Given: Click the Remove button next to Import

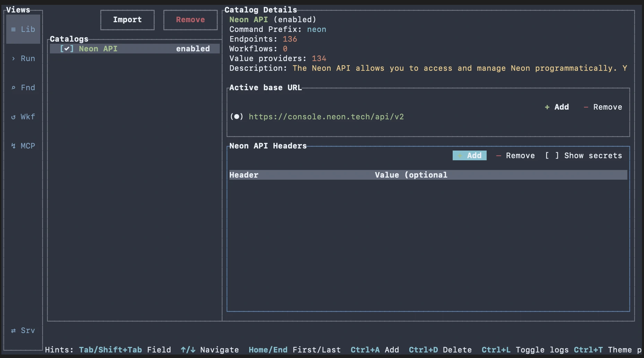Looking at the screenshot, I should [190, 20].
